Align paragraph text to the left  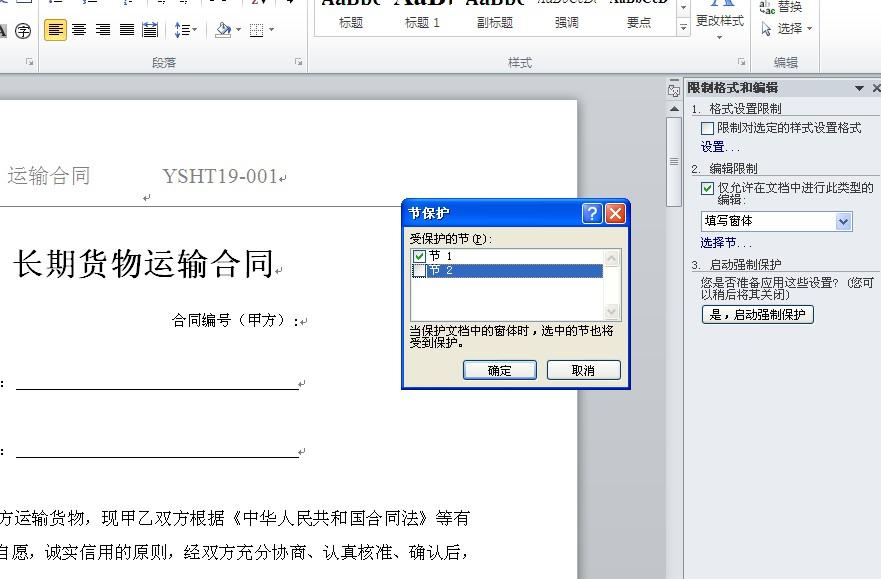[x=55, y=30]
